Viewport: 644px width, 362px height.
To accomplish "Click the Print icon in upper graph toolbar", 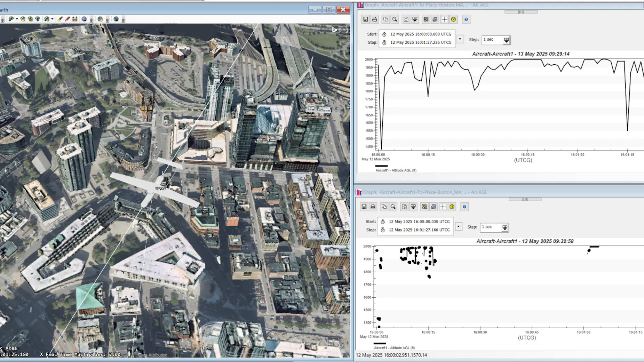I will [x=374, y=19].
